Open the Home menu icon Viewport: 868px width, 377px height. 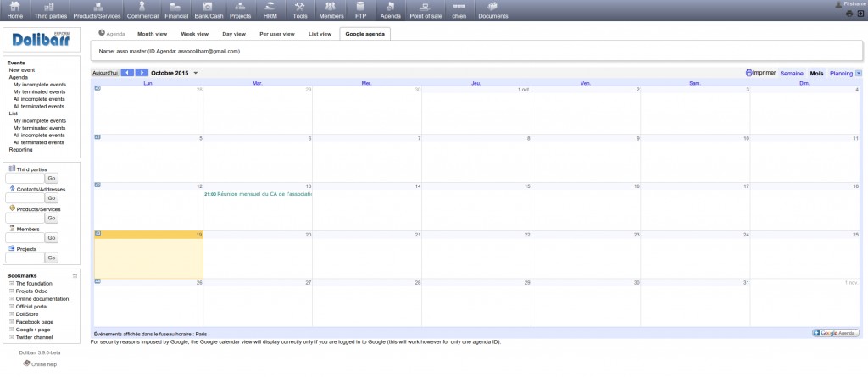click(x=15, y=7)
